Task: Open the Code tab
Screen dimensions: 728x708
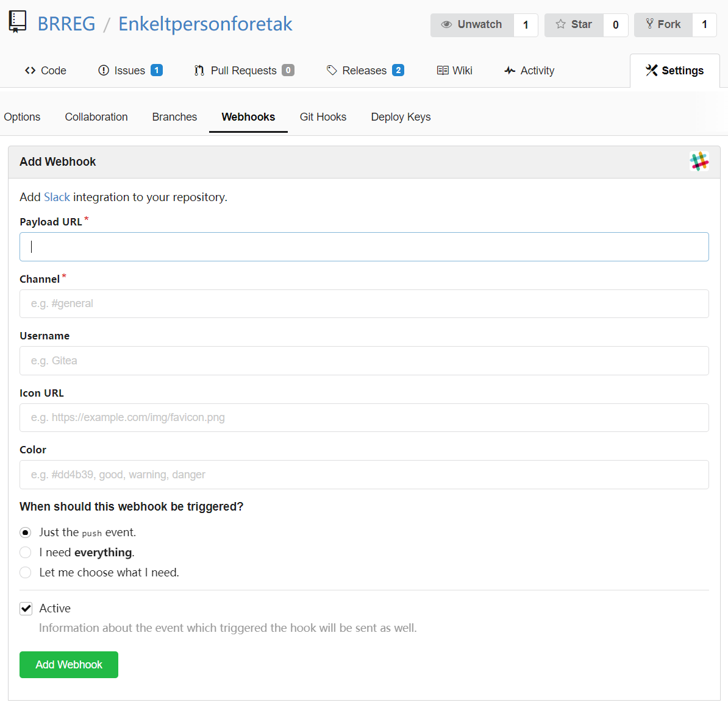Action: (46, 71)
